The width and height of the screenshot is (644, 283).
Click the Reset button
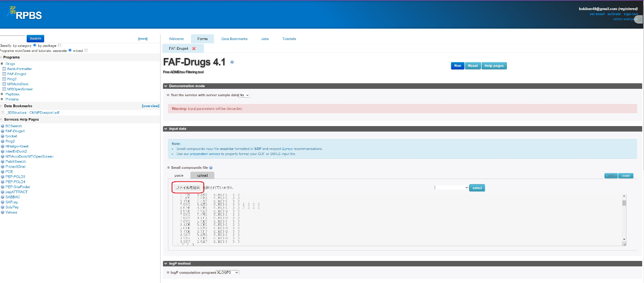(x=473, y=66)
